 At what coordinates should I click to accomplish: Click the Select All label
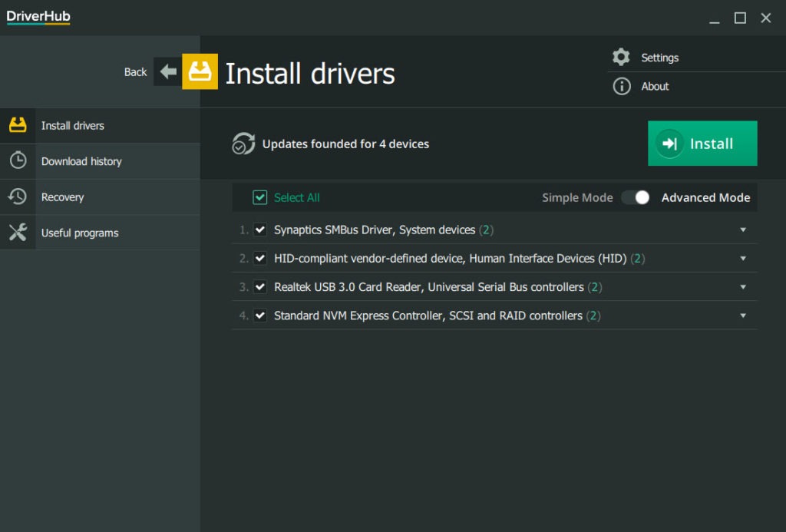tap(297, 197)
